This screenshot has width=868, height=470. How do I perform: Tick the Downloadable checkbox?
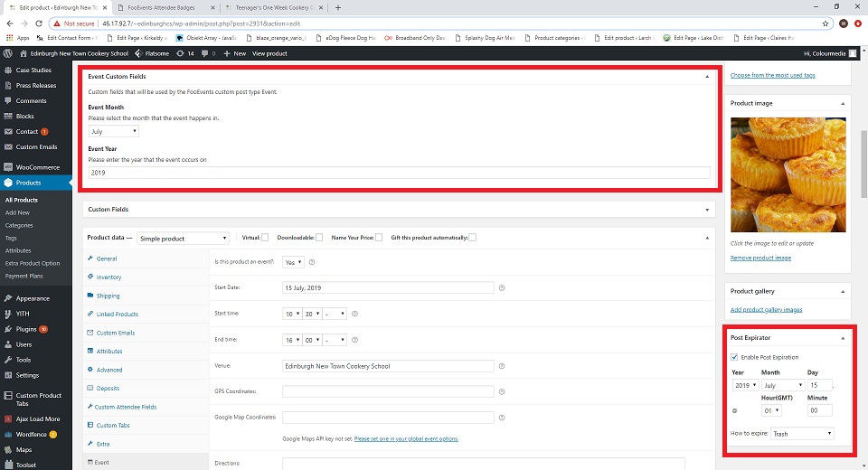319,238
